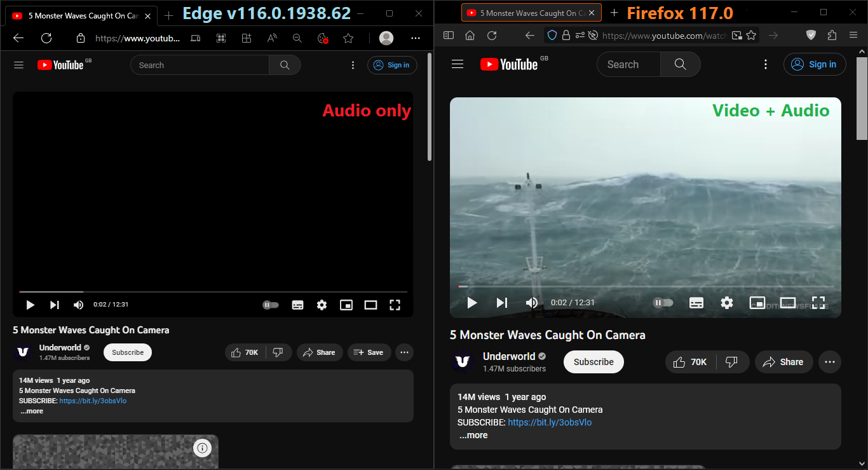868x470 pixels.
Task: Reload the page in Edge
Action: 46,38
